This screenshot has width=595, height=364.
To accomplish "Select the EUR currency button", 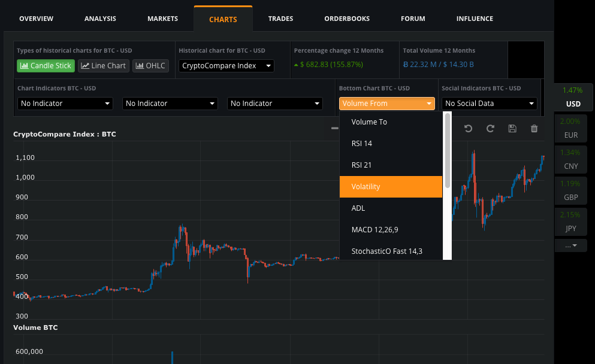I will [x=573, y=129].
